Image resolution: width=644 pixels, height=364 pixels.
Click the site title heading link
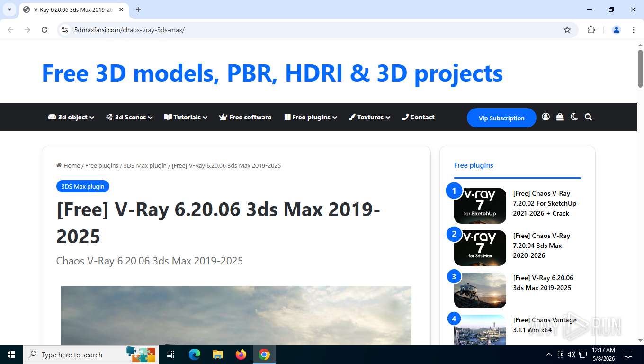[x=272, y=73]
